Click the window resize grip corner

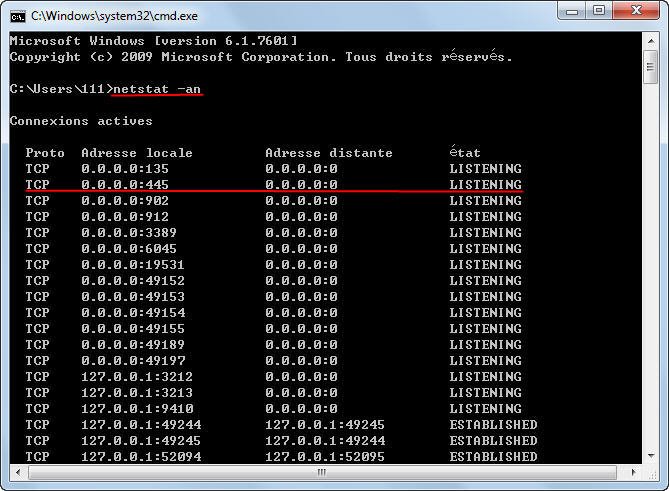(x=651, y=473)
